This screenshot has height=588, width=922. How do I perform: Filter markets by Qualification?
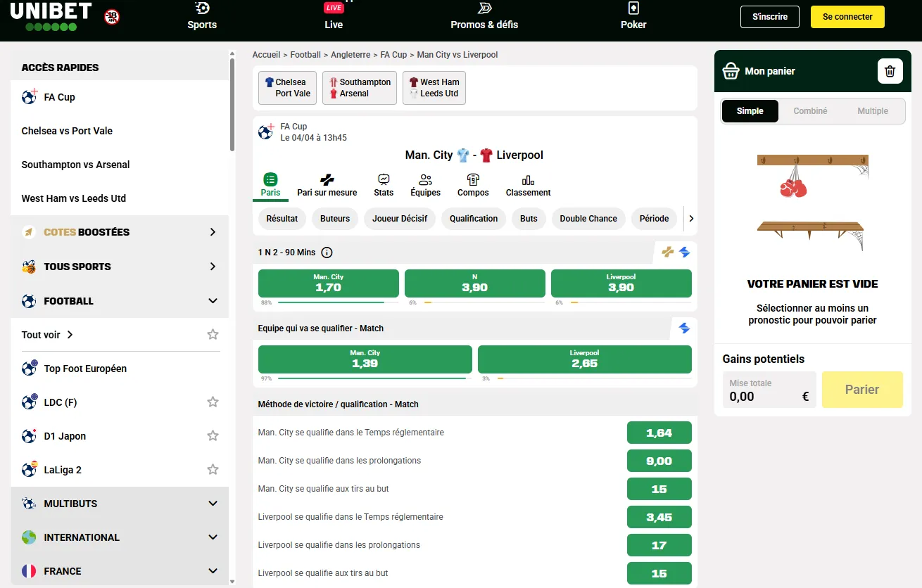(474, 219)
